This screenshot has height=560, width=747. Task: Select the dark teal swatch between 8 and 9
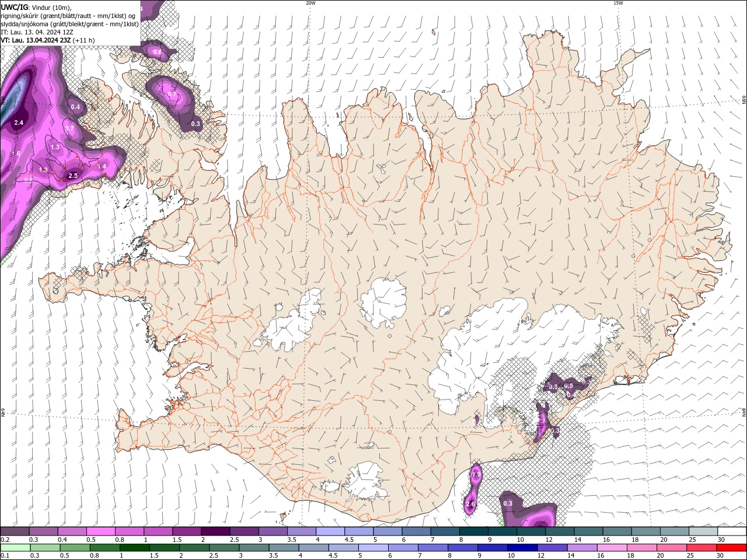coord(474,531)
